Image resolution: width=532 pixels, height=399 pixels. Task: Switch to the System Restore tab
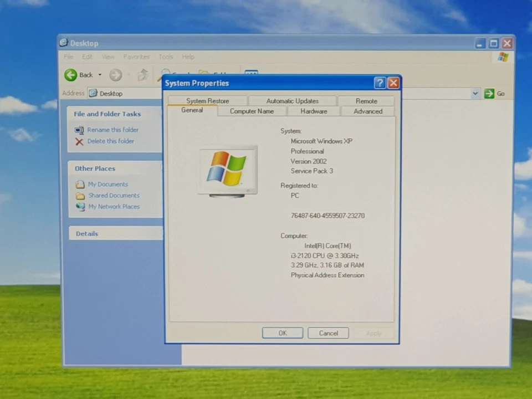(208, 101)
